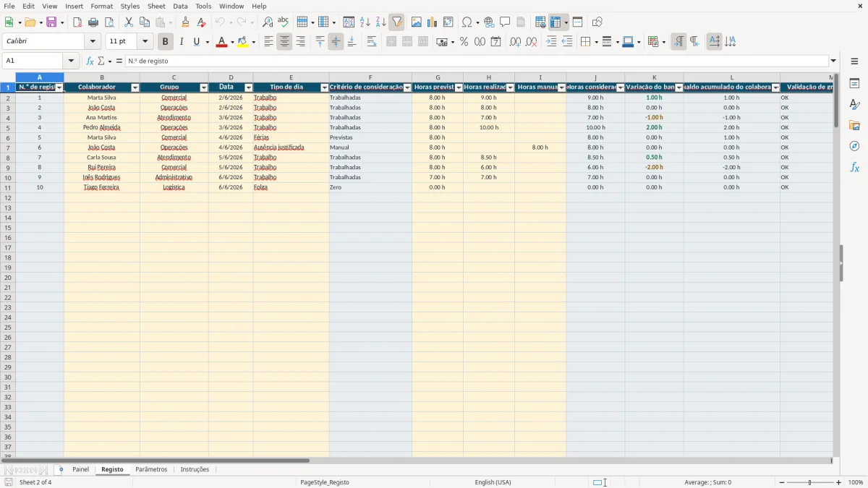Open the Grupo column filter dropdown
This screenshot has width=868, height=488.
[204, 87]
